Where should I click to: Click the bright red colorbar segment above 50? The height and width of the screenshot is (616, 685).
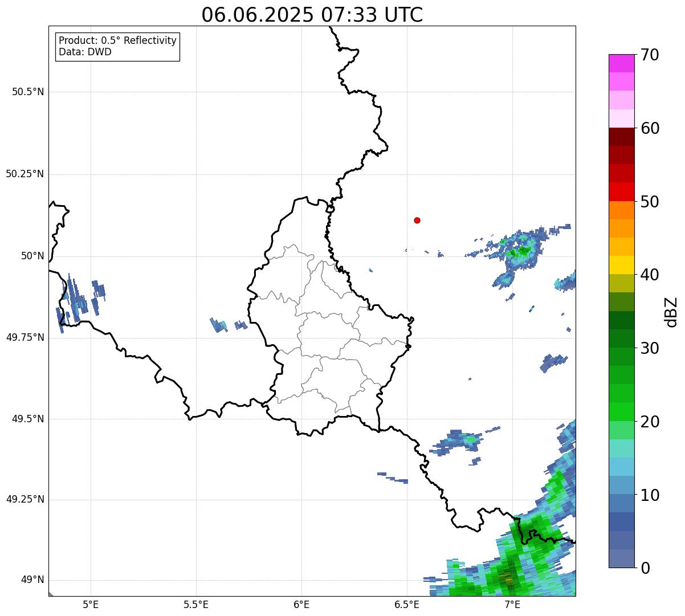point(621,191)
